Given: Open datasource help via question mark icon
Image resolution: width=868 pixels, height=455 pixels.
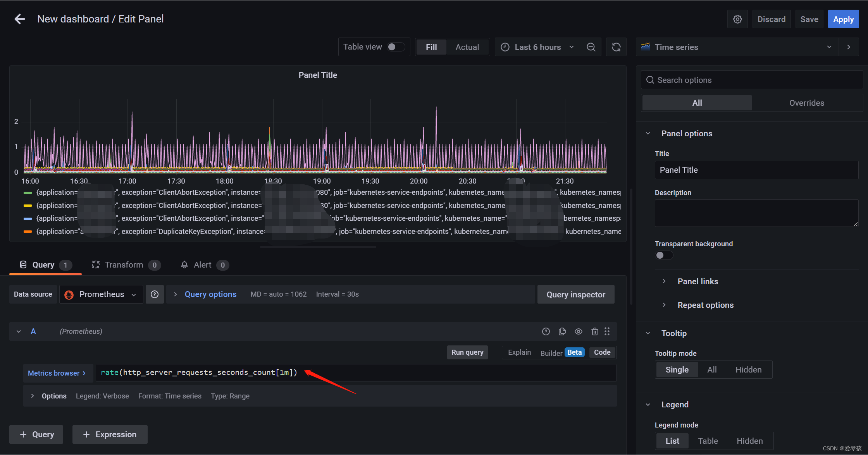Looking at the screenshot, I should tap(155, 294).
